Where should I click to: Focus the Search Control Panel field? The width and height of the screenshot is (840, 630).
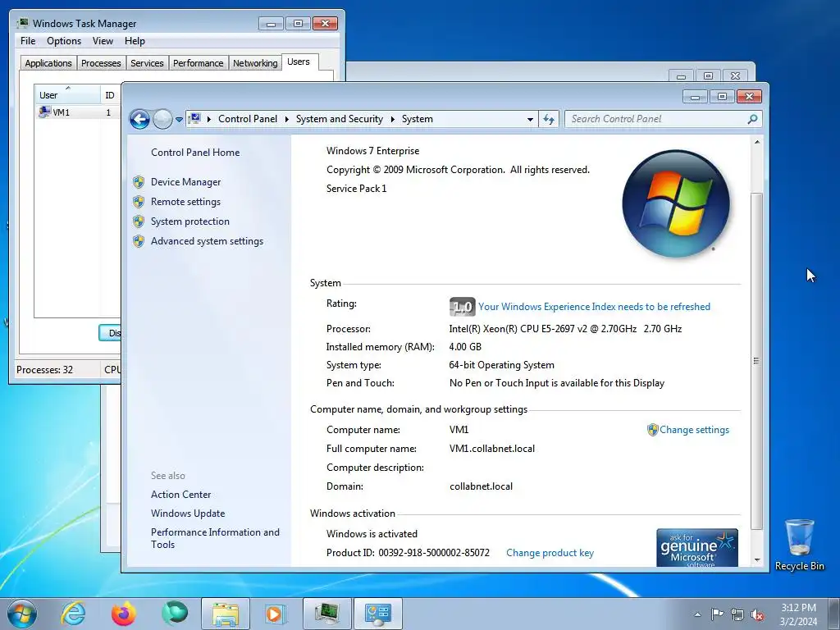[663, 119]
